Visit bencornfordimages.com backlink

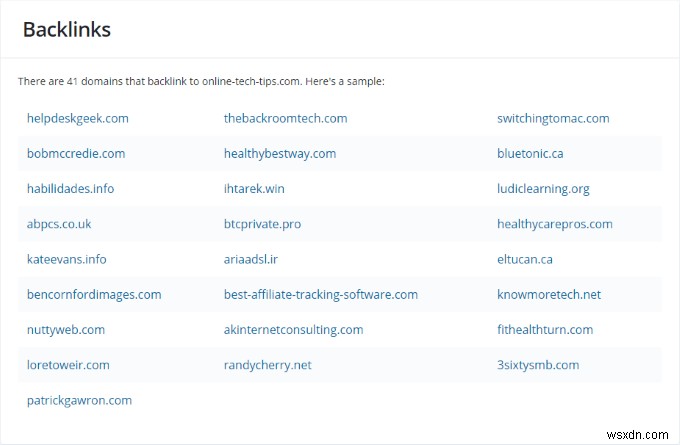pos(94,294)
